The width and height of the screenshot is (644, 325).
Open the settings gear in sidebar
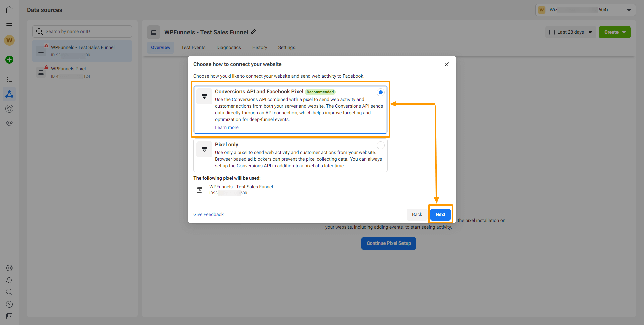(9, 268)
